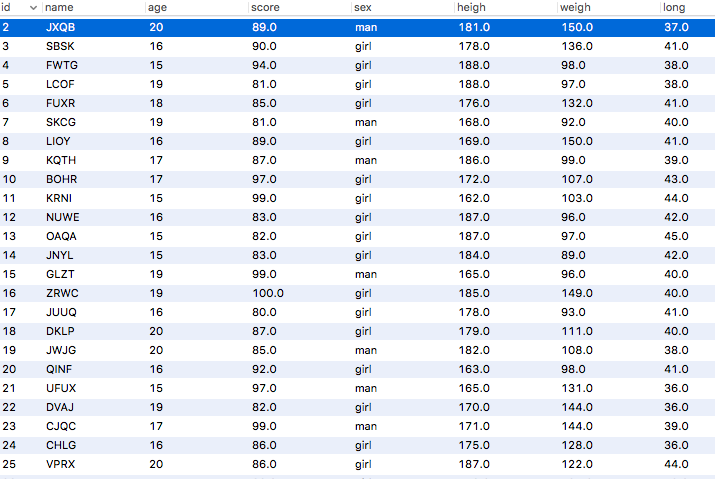Click long value 43.0 in BOHR row
Screen dimensions: 715x479
(x=676, y=179)
